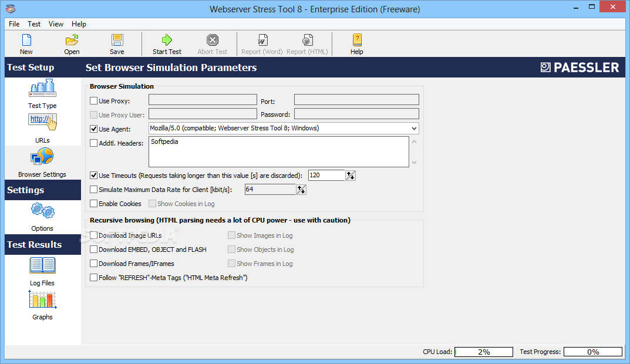Image resolution: width=630 pixels, height=364 pixels.
Task: Click the CPU Load progress bar
Action: pyautogui.click(x=484, y=352)
